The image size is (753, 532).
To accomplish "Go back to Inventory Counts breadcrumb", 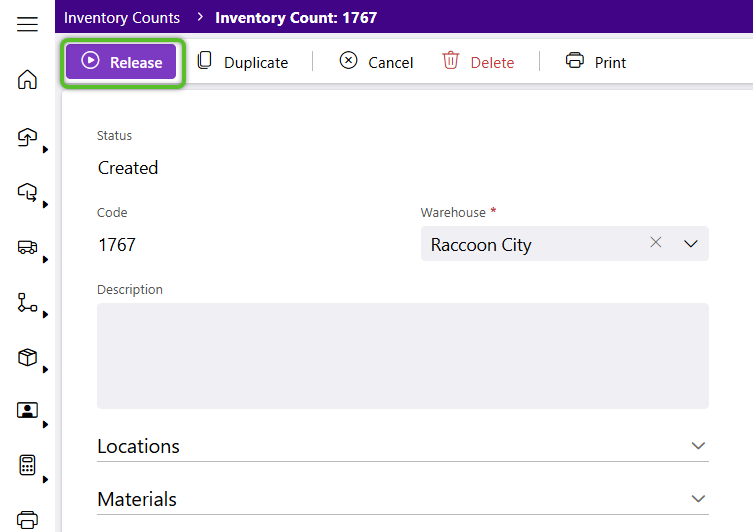I will click(x=122, y=18).
